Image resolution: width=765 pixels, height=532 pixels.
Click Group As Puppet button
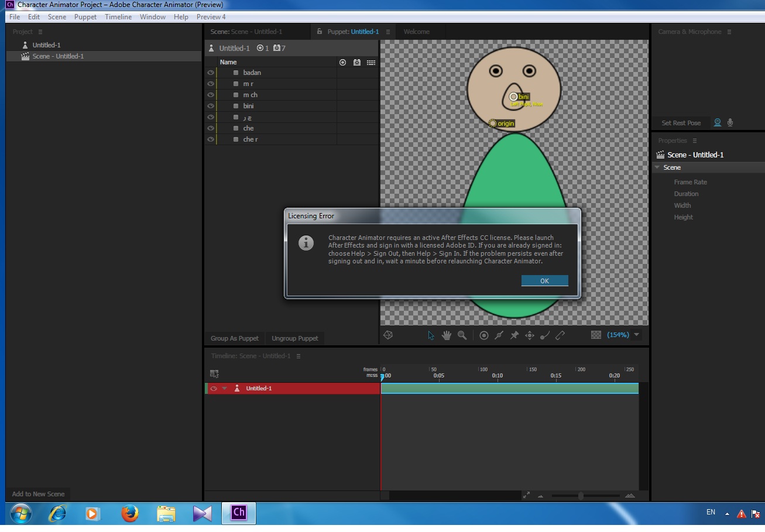tap(235, 338)
